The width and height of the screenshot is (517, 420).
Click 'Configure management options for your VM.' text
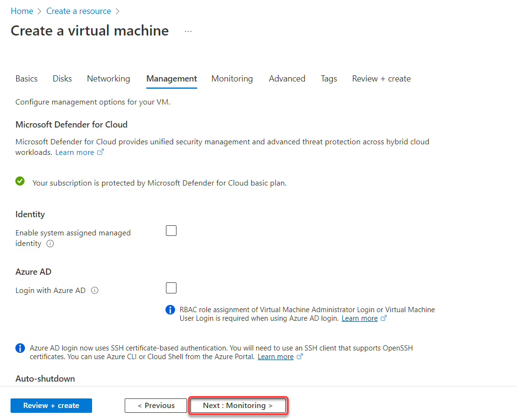click(93, 102)
